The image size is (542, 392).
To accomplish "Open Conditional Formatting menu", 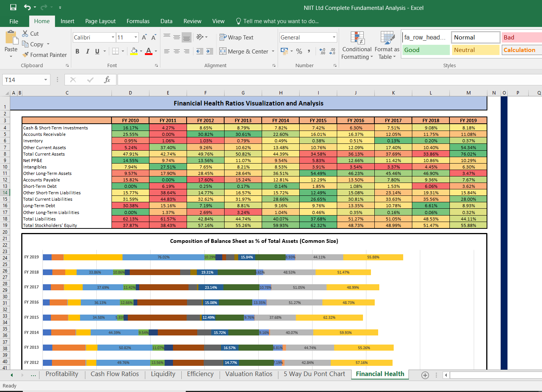I will 357,46.
